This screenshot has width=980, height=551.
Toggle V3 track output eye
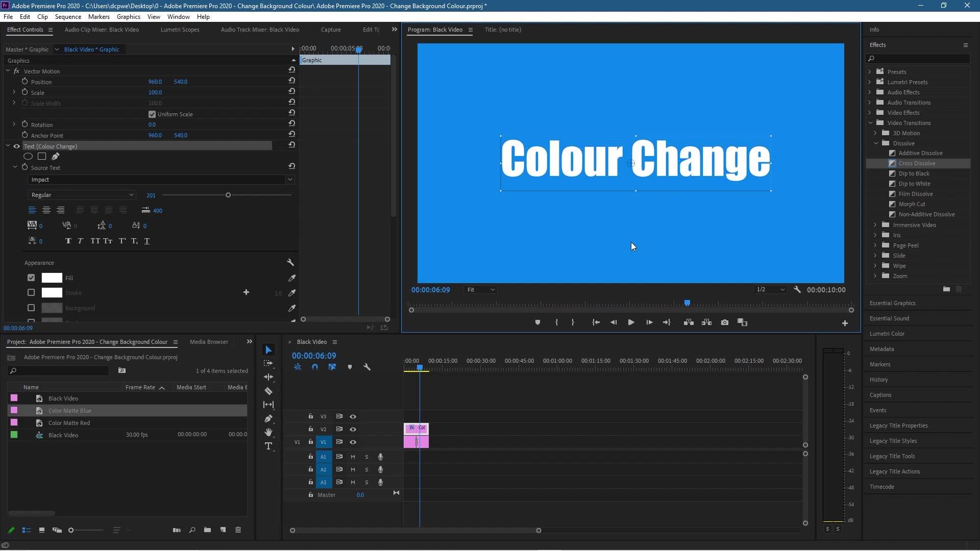click(353, 417)
